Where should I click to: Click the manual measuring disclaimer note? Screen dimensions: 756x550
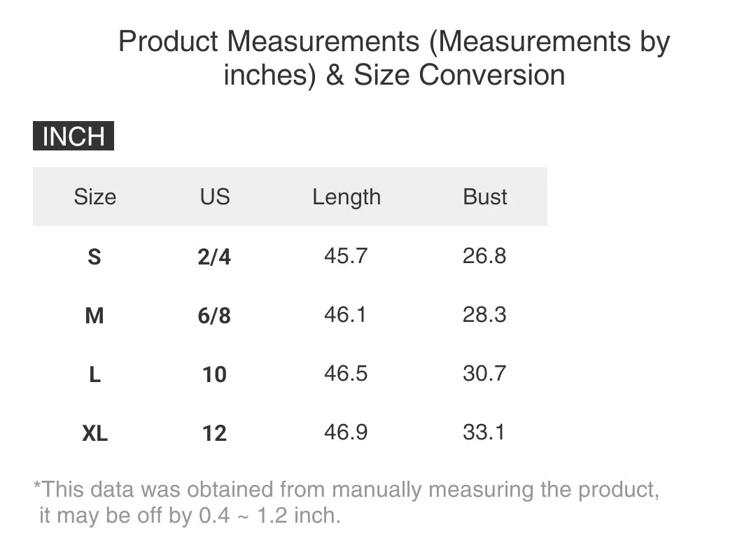pyautogui.click(x=346, y=502)
